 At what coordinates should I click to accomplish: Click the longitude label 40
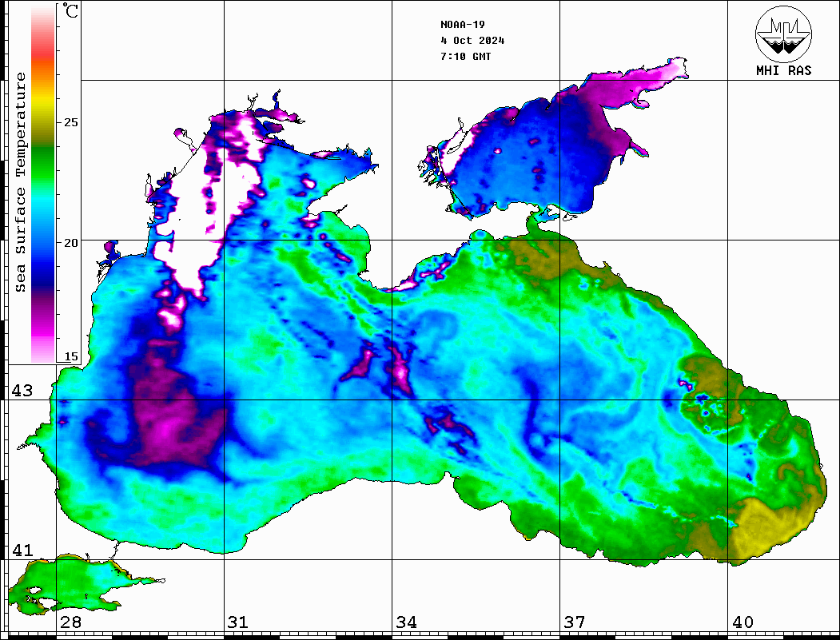coord(742,622)
